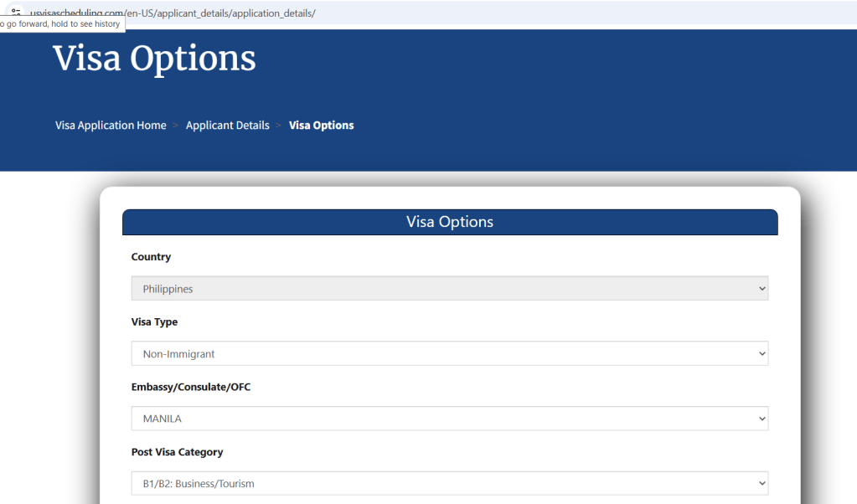Viewport: 857px width, 504px height.
Task: Go to Visa Application Home breadcrumb
Action: 111,126
